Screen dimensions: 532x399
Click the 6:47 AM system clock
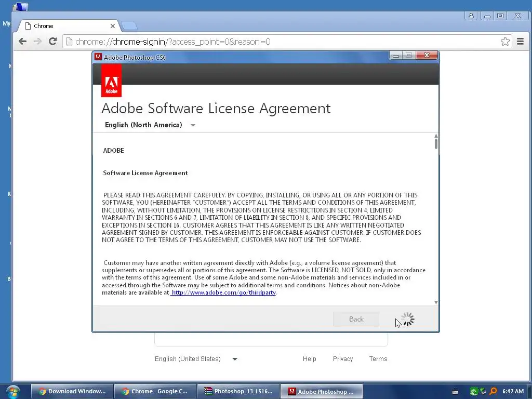click(513, 391)
